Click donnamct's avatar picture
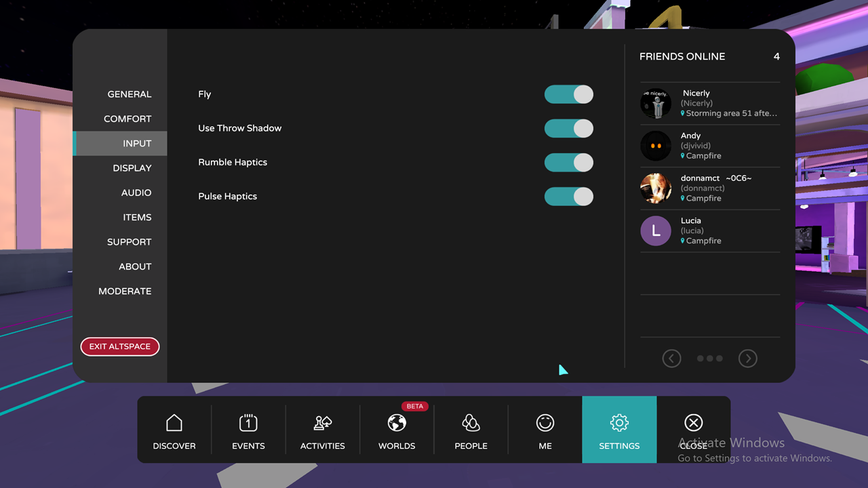Viewport: 868px width, 488px height. tap(656, 188)
